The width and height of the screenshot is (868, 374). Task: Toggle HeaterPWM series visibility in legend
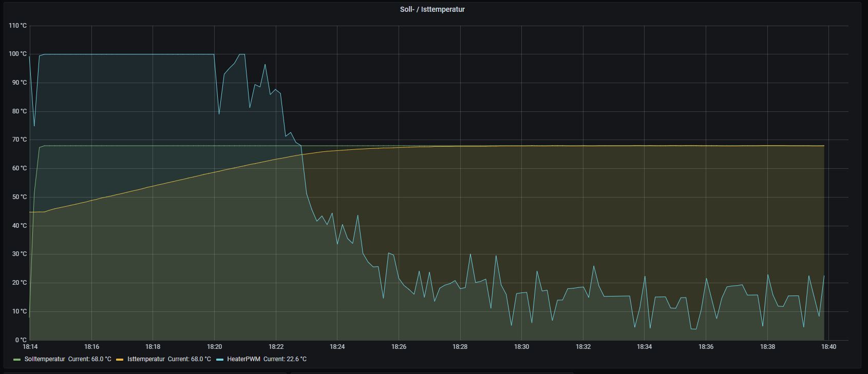pos(244,359)
